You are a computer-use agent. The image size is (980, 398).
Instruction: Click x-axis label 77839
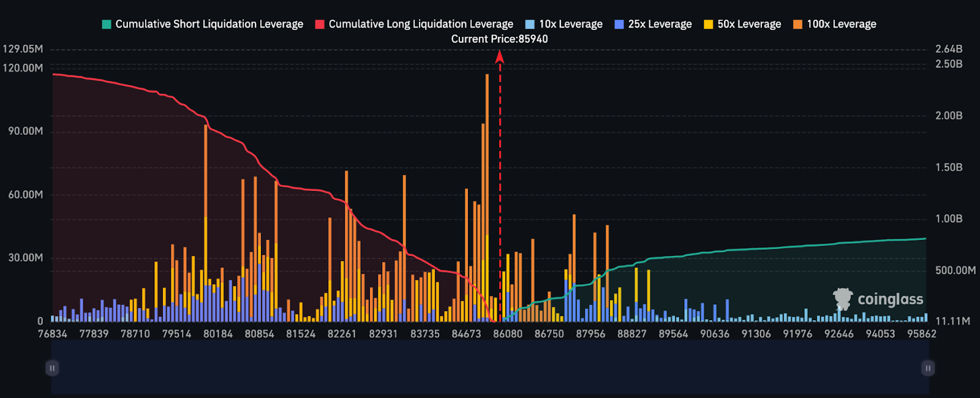[94, 334]
